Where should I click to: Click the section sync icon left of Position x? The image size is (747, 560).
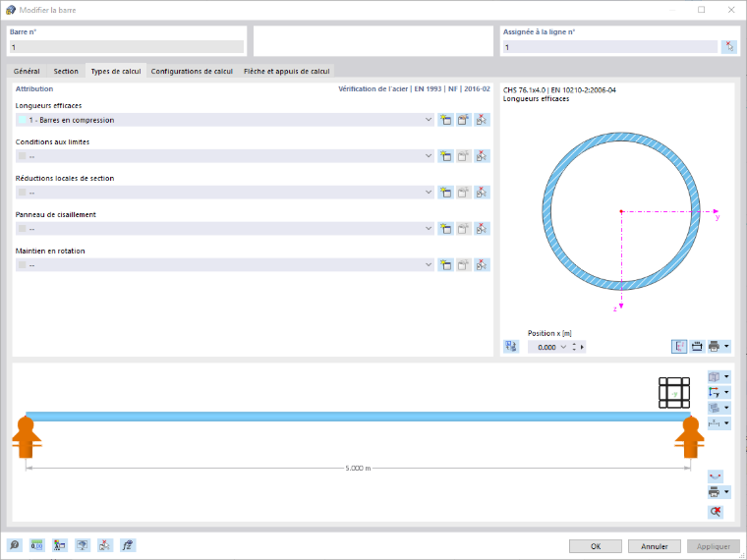coord(511,346)
